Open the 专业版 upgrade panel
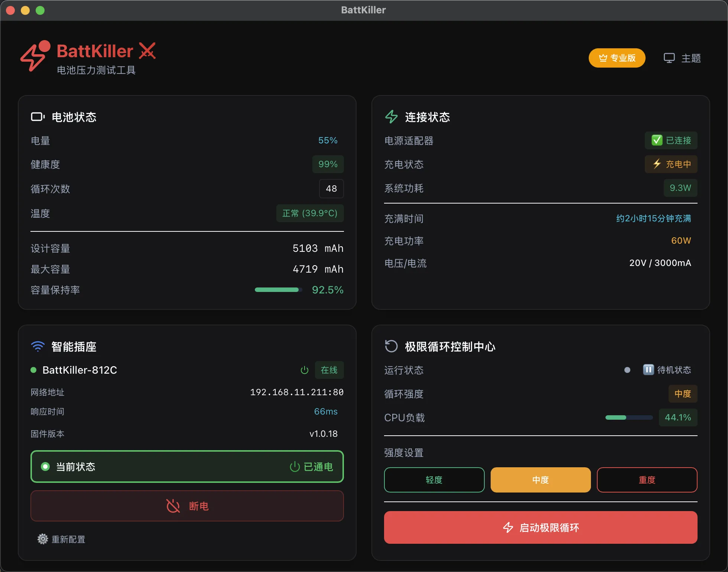This screenshot has height=572, width=728. tap(617, 58)
